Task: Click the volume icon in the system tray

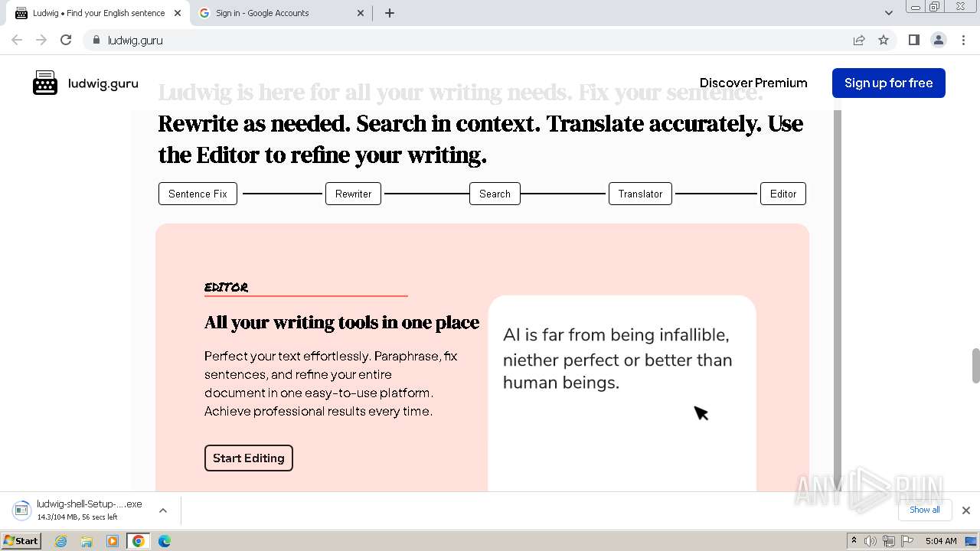Action: (x=871, y=541)
